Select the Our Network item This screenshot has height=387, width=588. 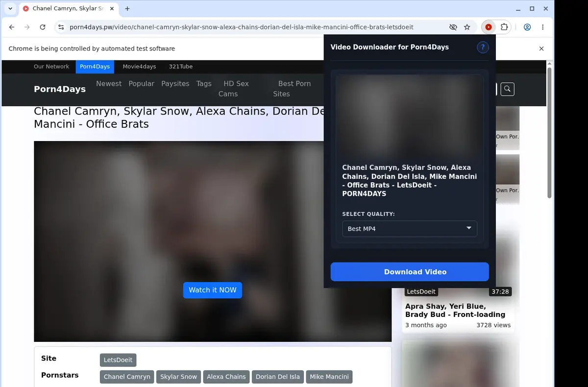point(51,67)
